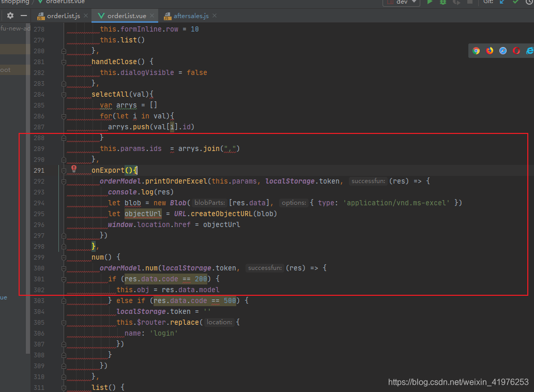Click the successfun hint on line 300
534x392 pixels.
(265, 268)
